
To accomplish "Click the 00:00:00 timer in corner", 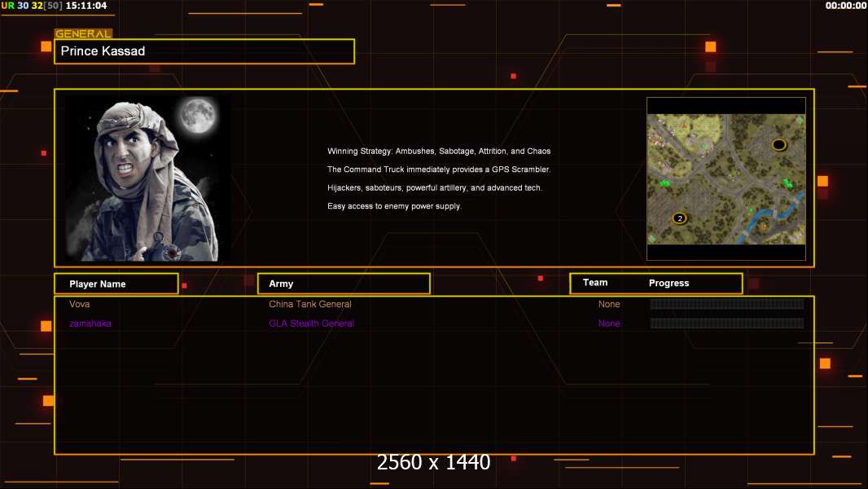I will (845, 6).
